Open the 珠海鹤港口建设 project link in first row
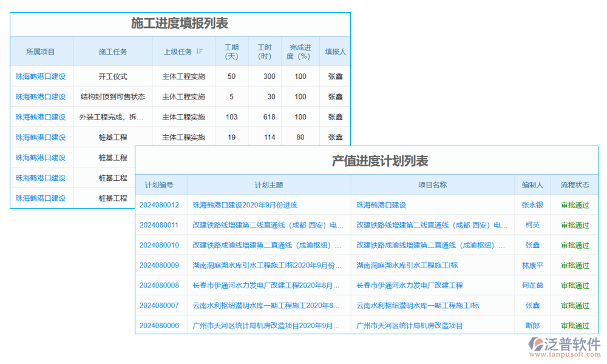The width and height of the screenshot is (607, 364). [41, 76]
